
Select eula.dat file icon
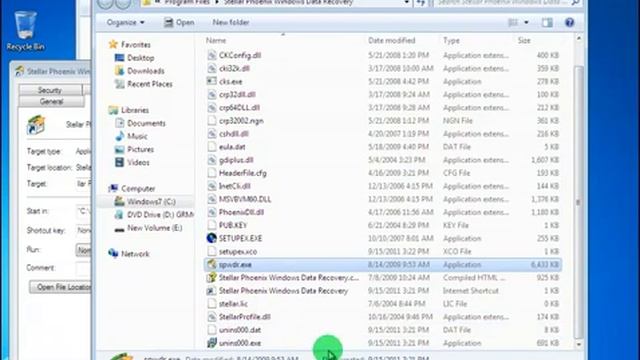(211, 147)
